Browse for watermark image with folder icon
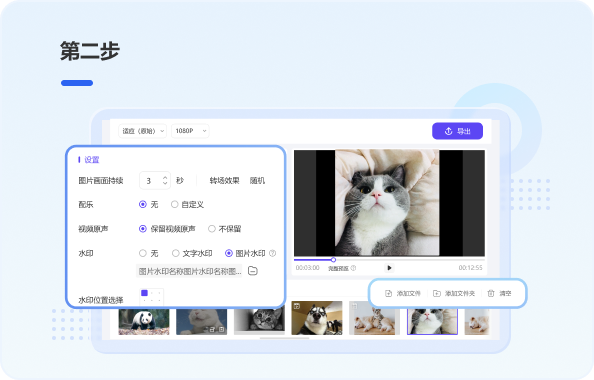This screenshot has width=594, height=380. point(253,271)
